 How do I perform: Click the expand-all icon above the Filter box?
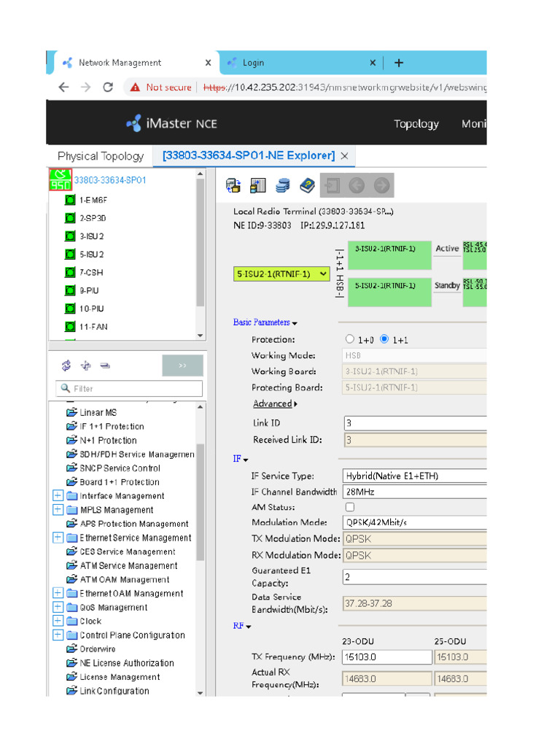tap(85, 365)
